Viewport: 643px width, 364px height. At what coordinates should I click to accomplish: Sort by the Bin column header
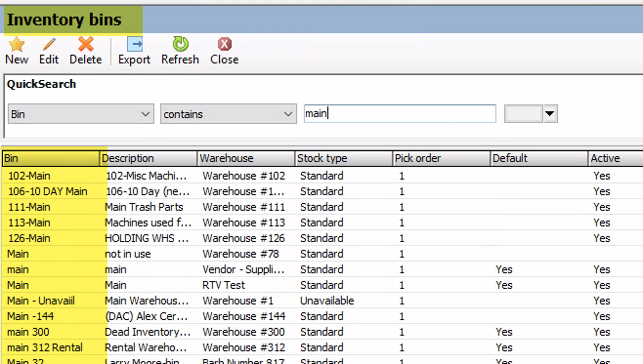tap(51, 158)
